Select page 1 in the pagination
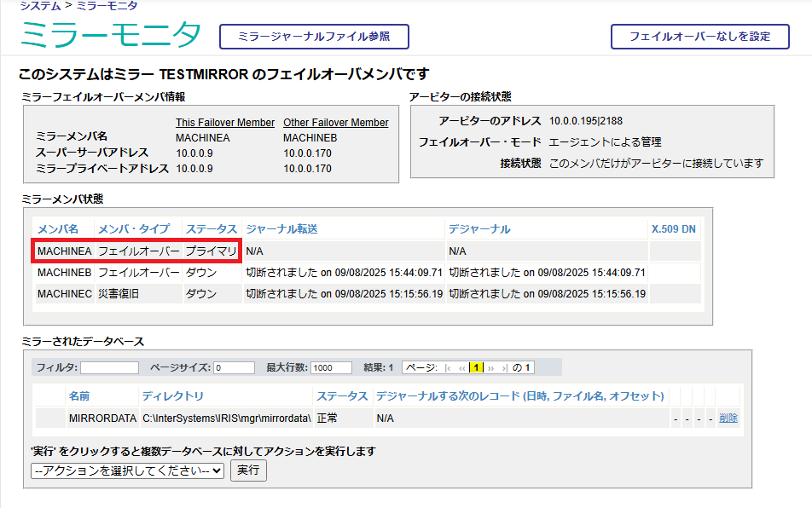The image size is (812, 508). pos(477,367)
